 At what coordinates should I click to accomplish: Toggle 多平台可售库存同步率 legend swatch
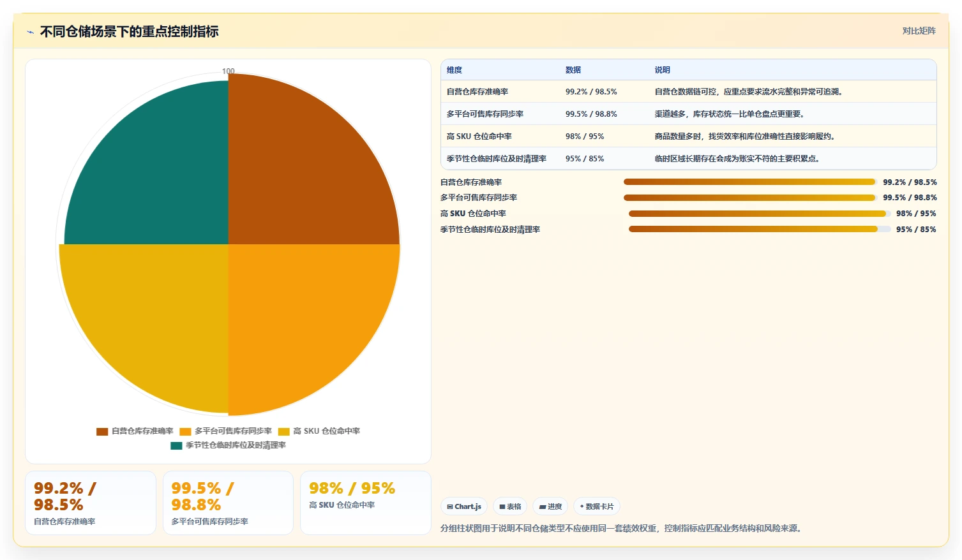(185, 431)
